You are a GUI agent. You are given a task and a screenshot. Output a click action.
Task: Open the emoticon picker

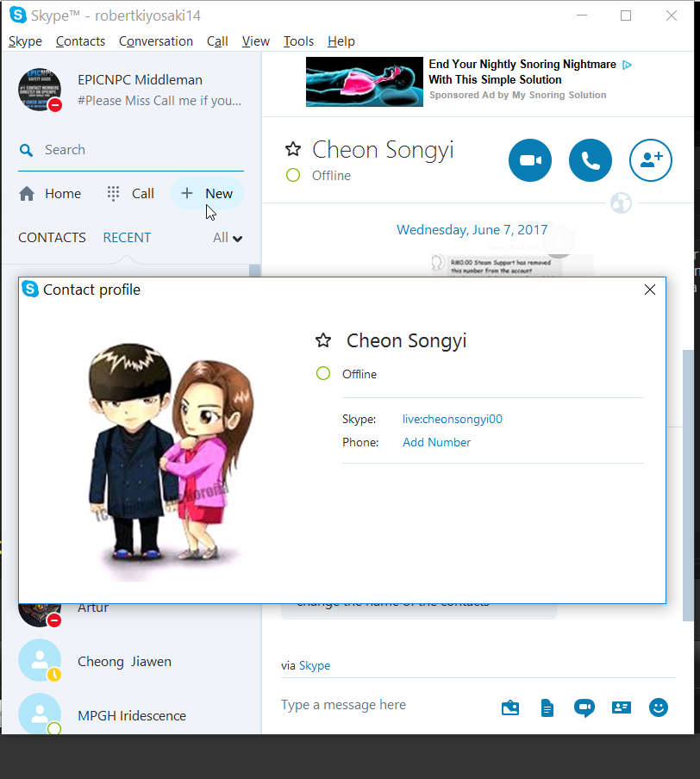tap(659, 707)
